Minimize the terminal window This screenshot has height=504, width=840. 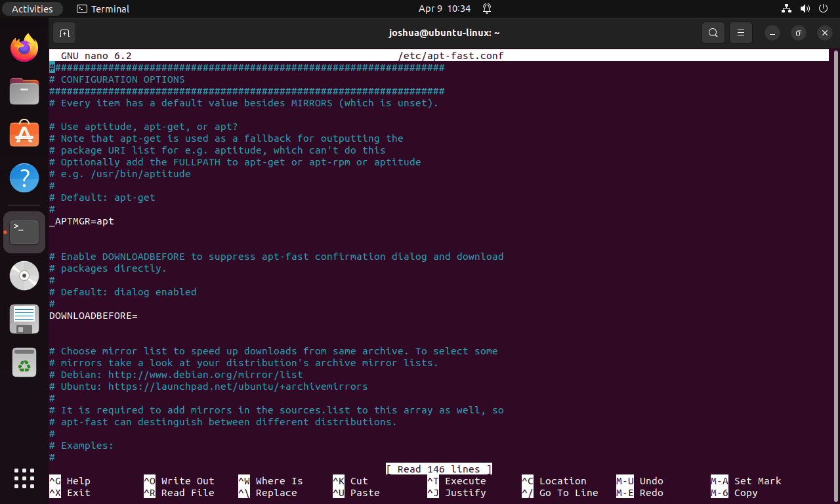click(774, 32)
